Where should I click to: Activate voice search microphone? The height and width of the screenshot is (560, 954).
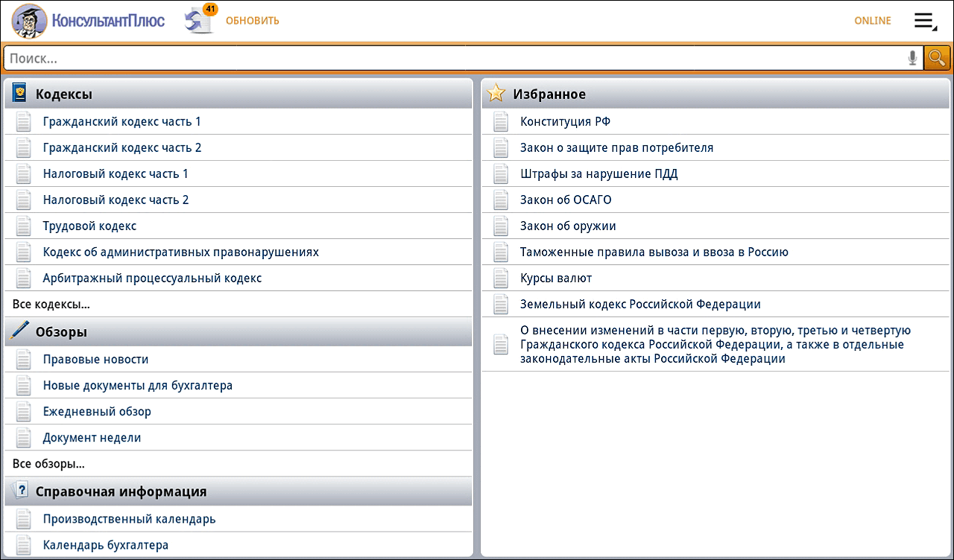(912, 58)
